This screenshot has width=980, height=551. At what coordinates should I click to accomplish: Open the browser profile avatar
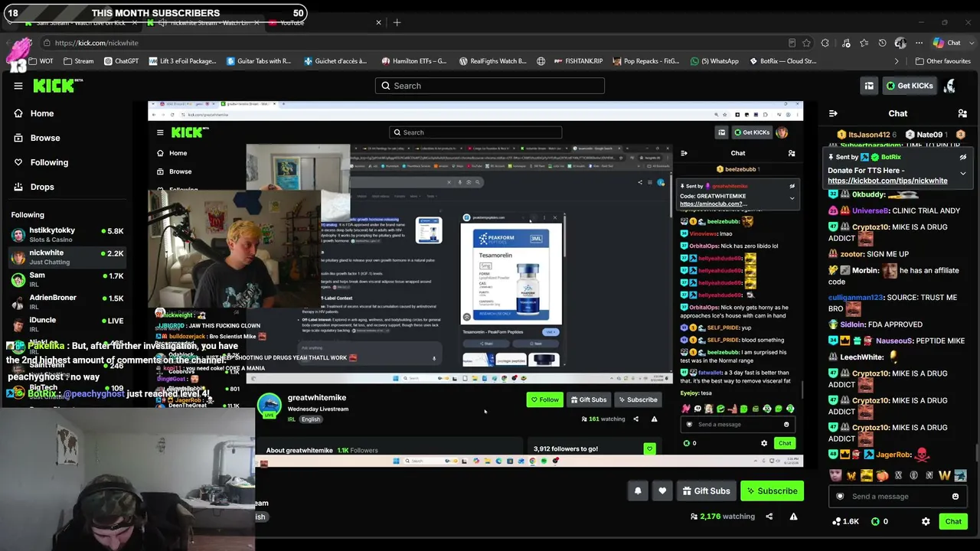pos(900,43)
